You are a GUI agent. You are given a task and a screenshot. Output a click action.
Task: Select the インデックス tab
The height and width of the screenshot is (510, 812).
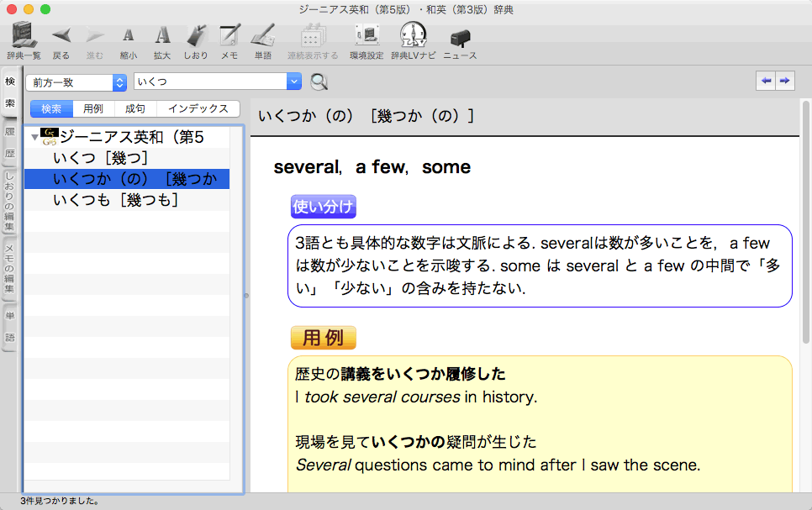(x=198, y=109)
